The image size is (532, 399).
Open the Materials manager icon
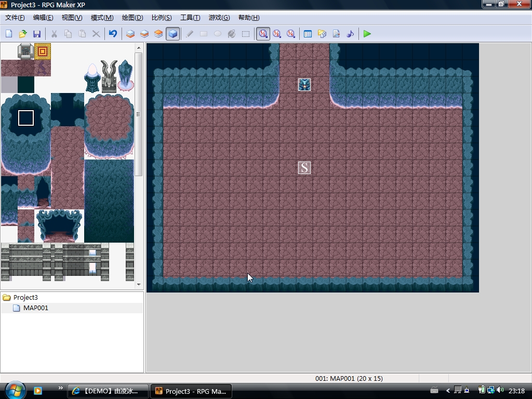coord(322,34)
